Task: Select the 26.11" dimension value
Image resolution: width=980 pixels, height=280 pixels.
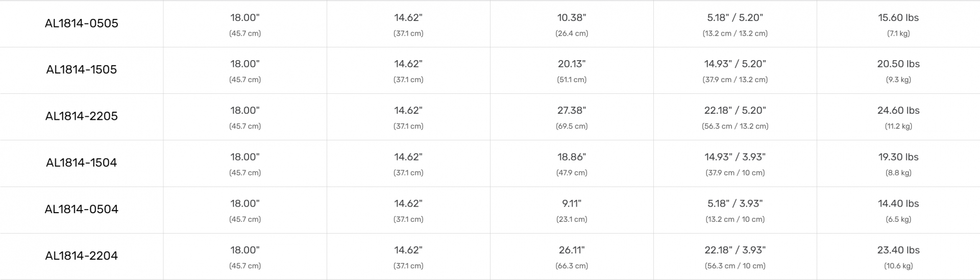Action: 572,250
